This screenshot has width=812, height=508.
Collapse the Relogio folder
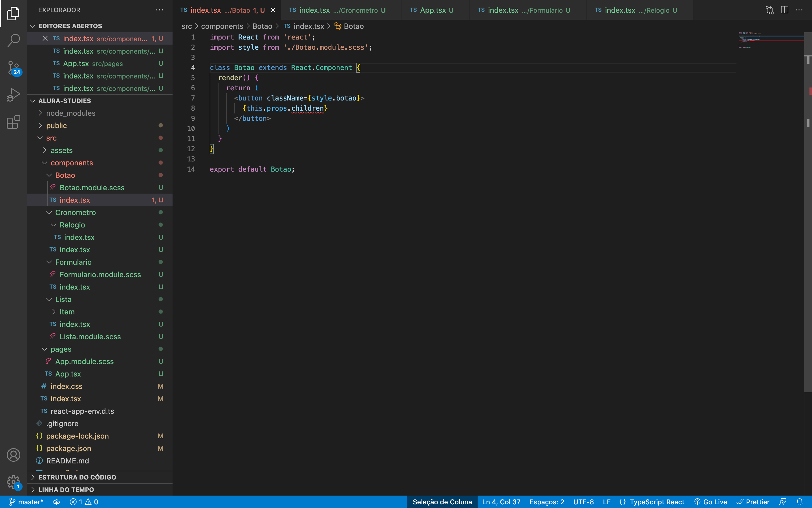coord(100,225)
